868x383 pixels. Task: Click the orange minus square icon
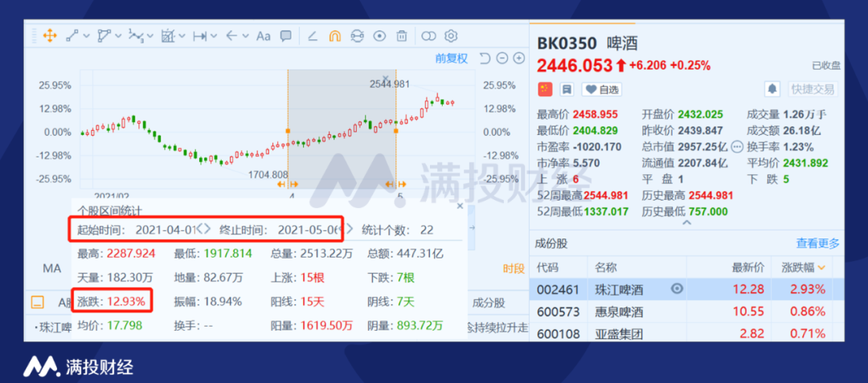click(x=37, y=303)
